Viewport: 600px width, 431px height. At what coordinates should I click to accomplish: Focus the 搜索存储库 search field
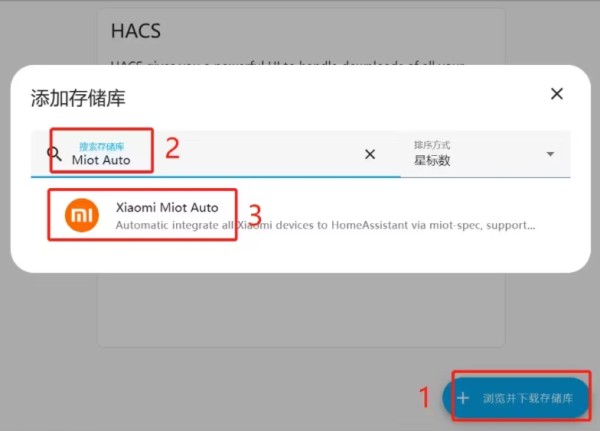(216, 154)
